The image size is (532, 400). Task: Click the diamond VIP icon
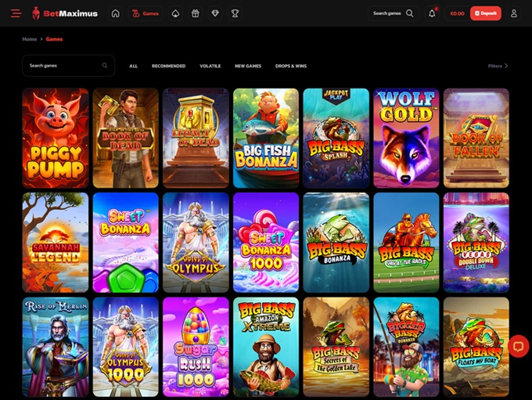pos(215,13)
